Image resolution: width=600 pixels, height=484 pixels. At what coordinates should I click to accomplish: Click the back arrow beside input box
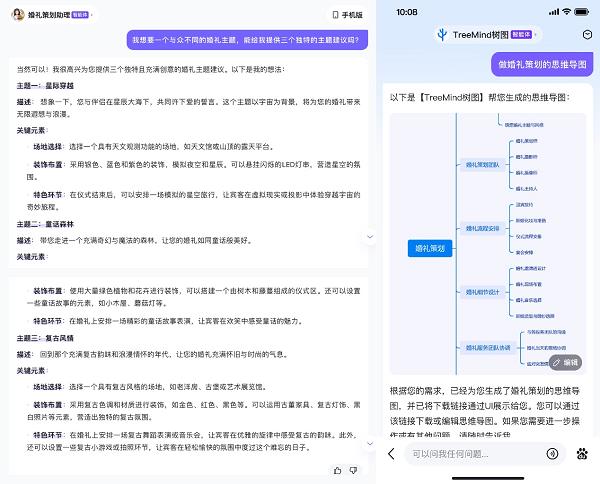391,454
